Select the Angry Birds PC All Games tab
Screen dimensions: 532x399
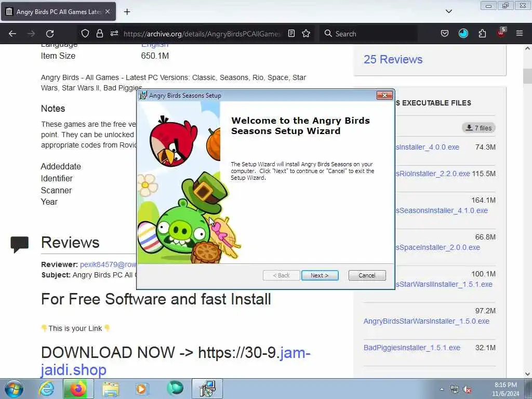pos(58,11)
